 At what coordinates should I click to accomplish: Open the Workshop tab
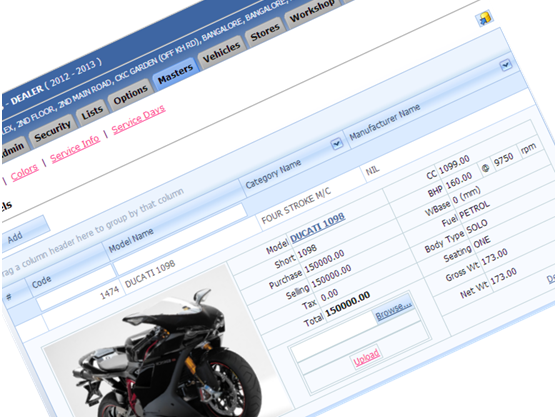pos(312,11)
